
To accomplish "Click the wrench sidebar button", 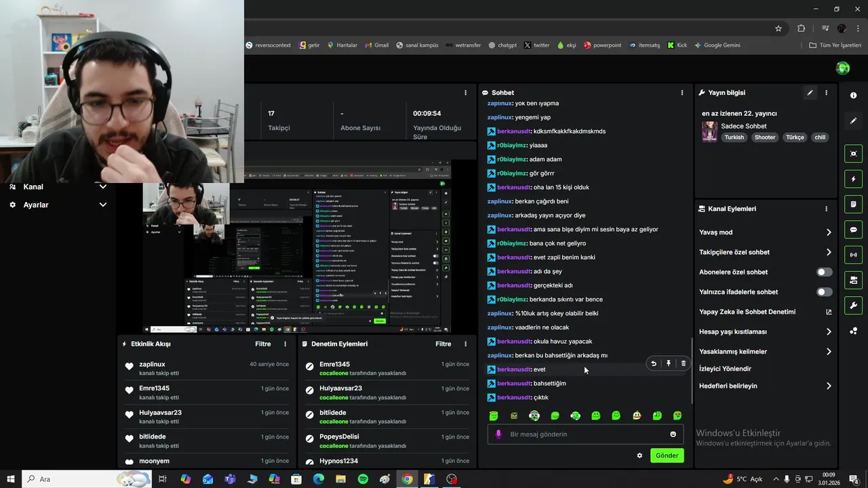I will (853, 305).
